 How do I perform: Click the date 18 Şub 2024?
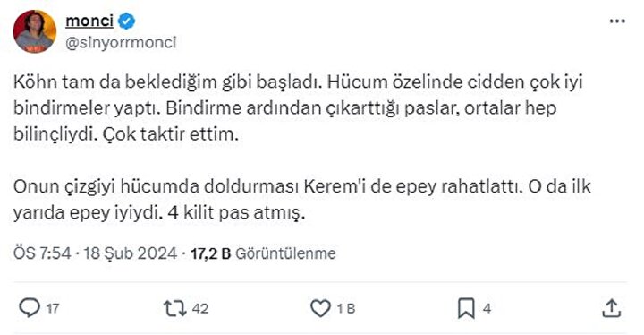coord(131,253)
